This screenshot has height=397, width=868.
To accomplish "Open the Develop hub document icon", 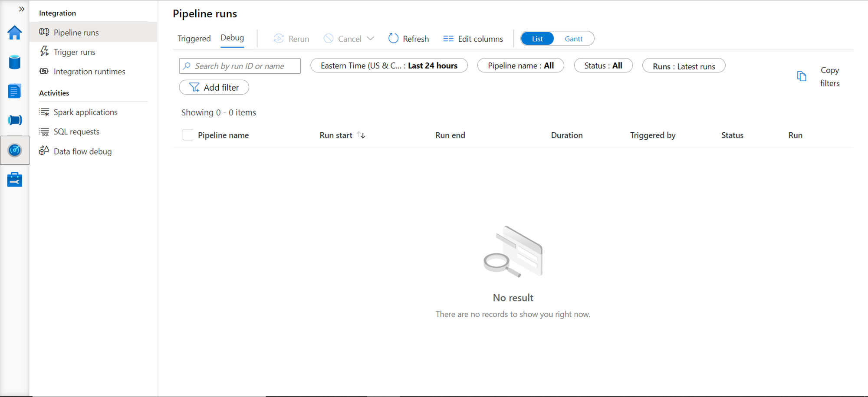I will tap(15, 91).
